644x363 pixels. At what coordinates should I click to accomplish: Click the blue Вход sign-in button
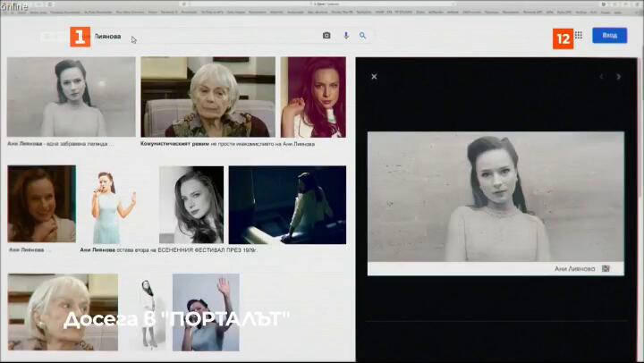tap(609, 36)
